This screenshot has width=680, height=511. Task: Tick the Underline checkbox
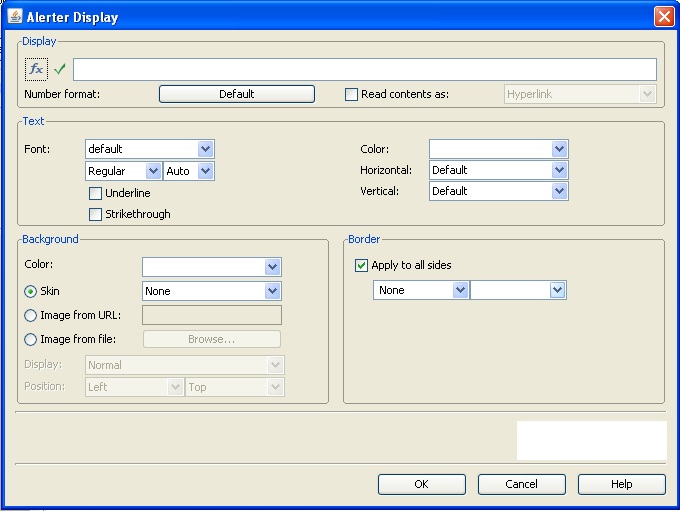coord(95,193)
